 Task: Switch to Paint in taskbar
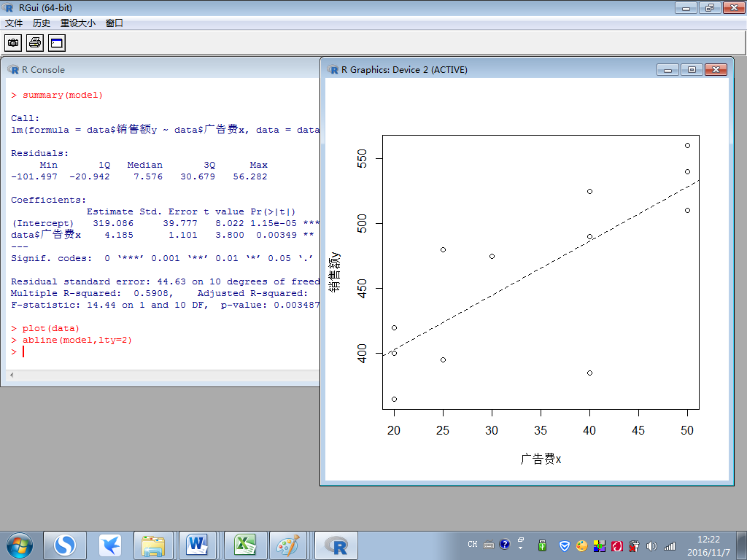pos(289,545)
